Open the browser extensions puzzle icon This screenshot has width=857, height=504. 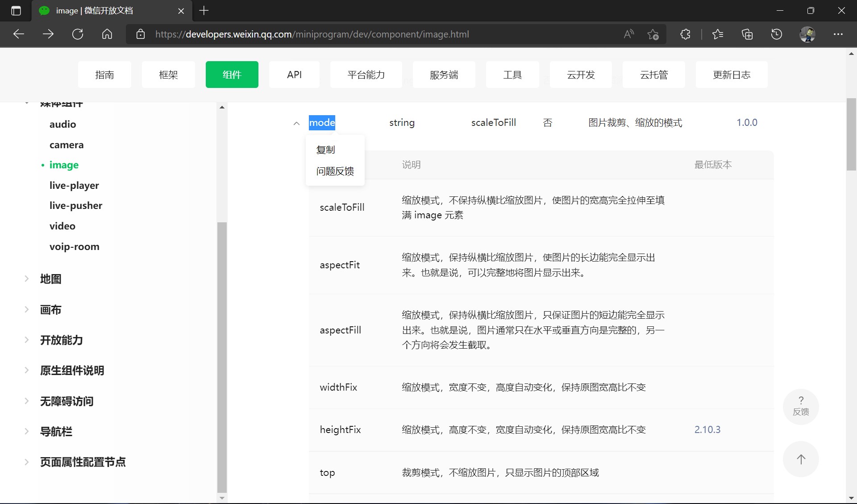pos(685,34)
